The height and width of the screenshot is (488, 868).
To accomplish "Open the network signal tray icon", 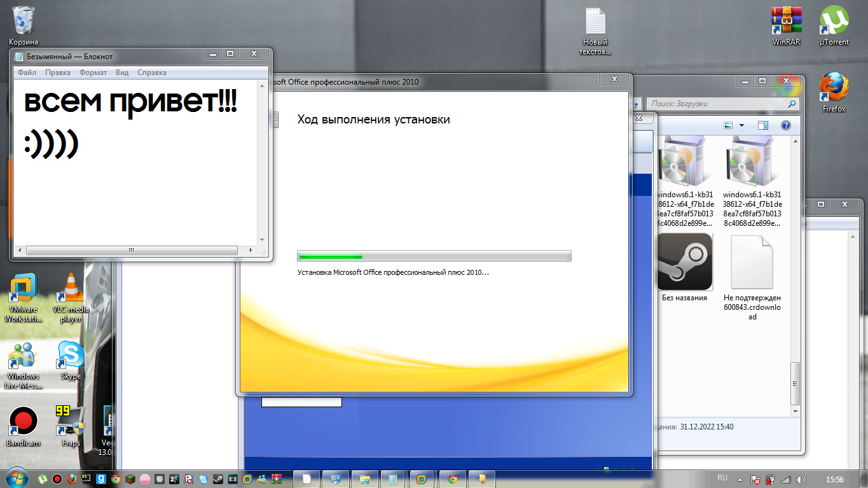I will coord(786,479).
